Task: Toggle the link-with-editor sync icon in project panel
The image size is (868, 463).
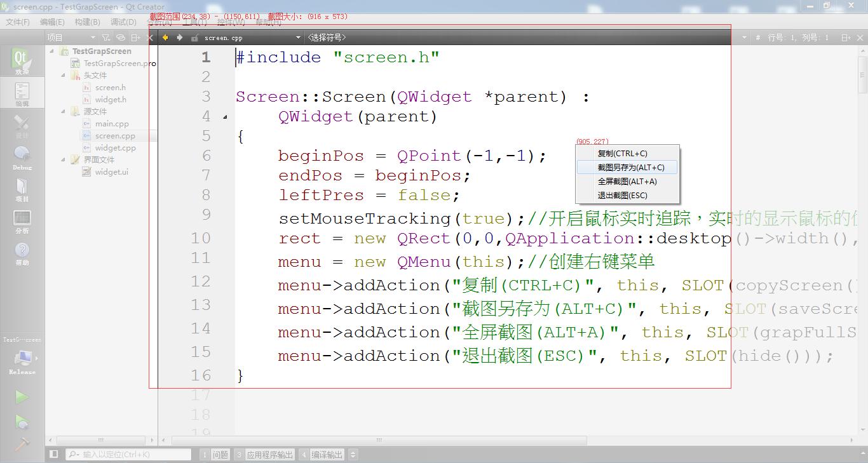Action: click(120, 37)
